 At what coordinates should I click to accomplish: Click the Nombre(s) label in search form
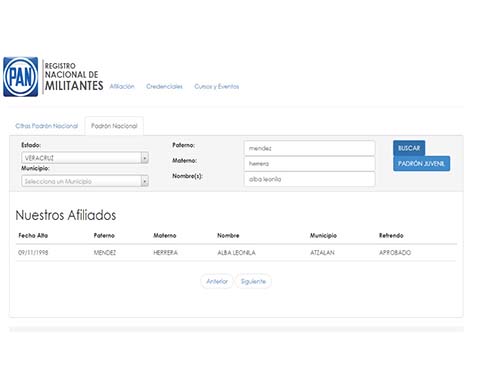187,176
